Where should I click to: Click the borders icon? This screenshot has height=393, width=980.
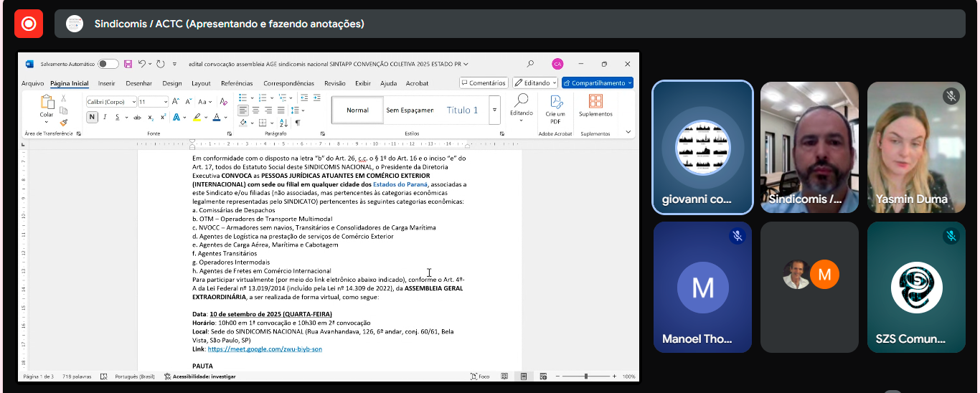coord(263,123)
